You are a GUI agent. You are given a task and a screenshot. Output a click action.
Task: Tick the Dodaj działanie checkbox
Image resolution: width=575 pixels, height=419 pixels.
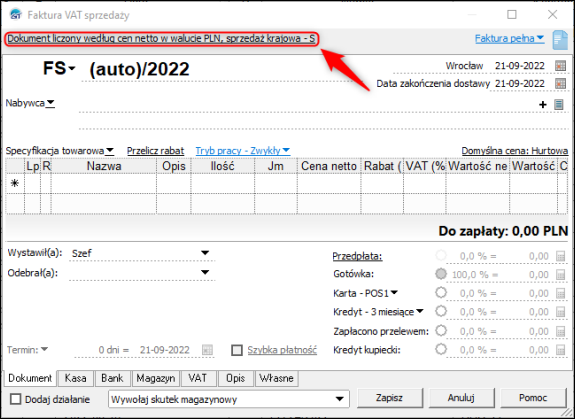[15, 399]
